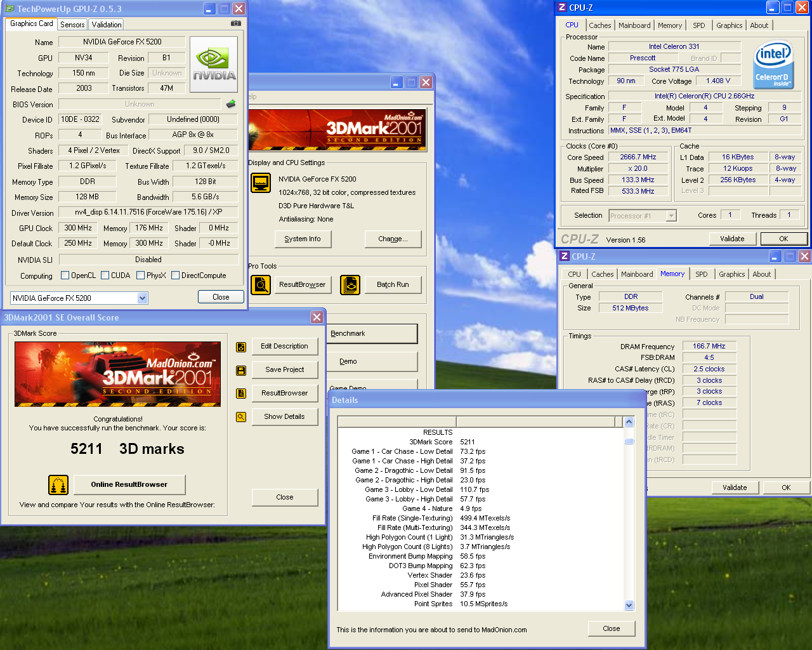Click the Memory Size value 128 MB
This screenshot has width=812, height=650.
tap(88, 197)
